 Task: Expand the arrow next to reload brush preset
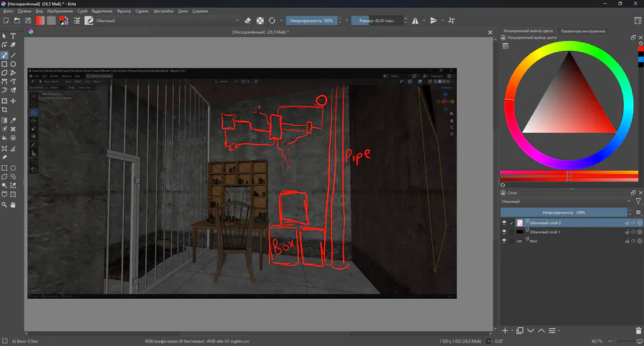click(281, 21)
